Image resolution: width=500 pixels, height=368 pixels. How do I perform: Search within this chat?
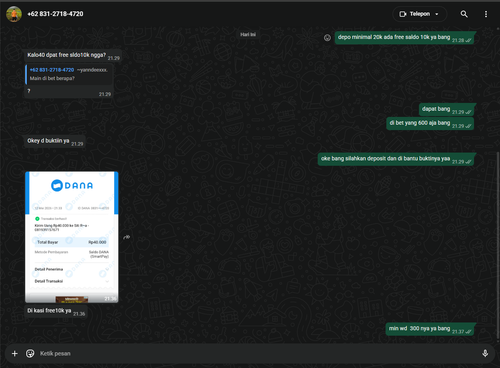pyautogui.click(x=464, y=14)
